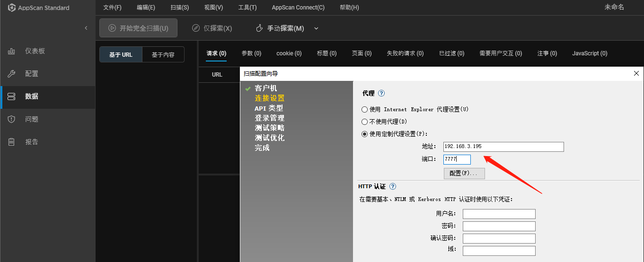Start a full scan with 开始完全扫描(U)
644x262 pixels.
tap(138, 28)
